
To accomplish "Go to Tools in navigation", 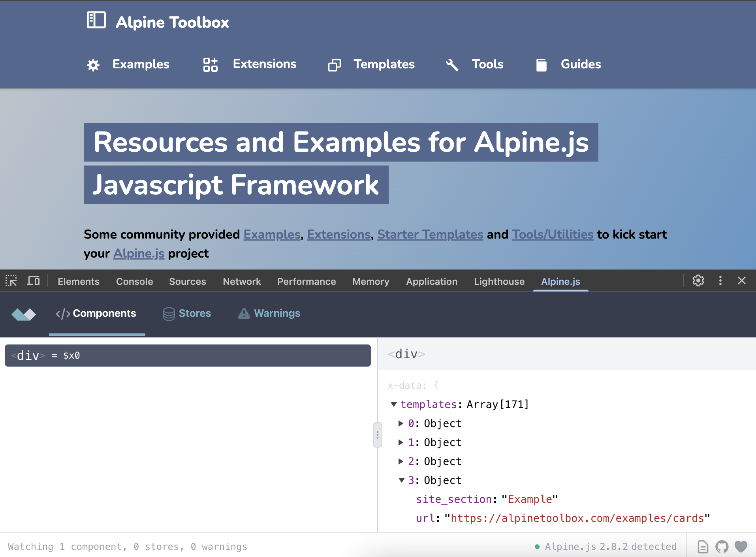I will click(x=487, y=64).
